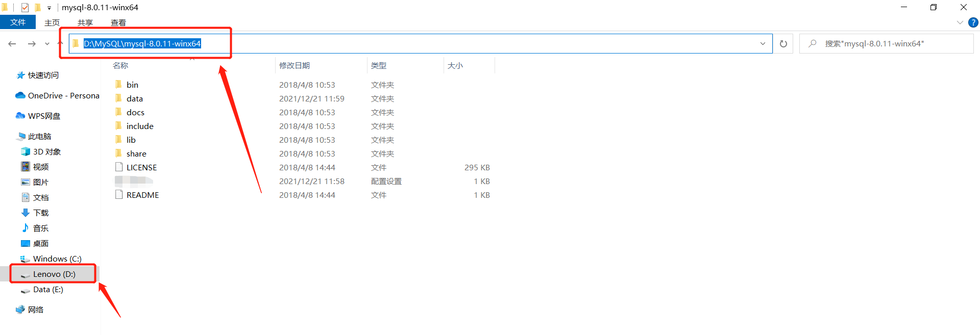
Task: Sort by the 名称 column header
Action: [x=120, y=65]
